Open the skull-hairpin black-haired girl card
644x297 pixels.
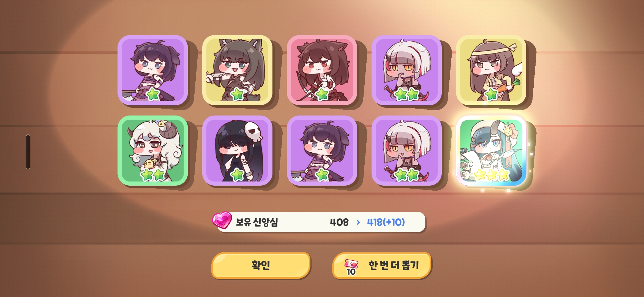[237, 151]
